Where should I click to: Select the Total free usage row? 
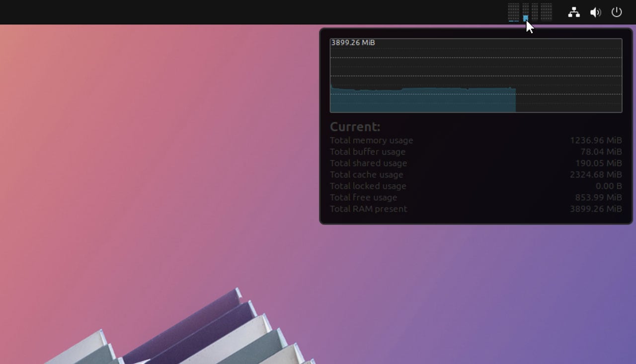(x=476, y=198)
